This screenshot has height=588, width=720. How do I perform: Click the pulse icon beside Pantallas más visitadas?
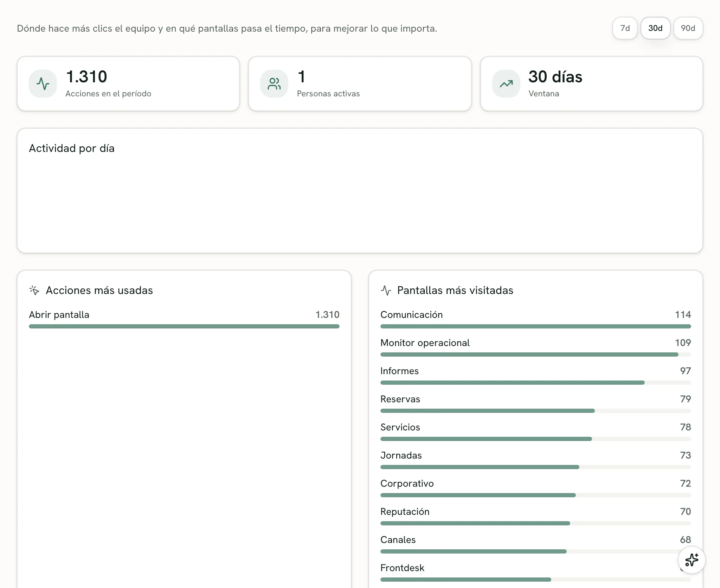(386, 290)
